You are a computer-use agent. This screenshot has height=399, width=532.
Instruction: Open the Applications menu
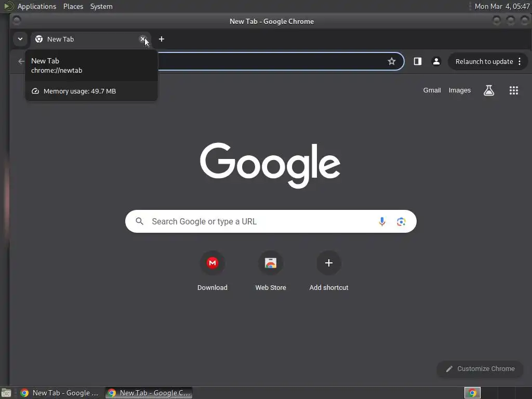pyautogui.click(x=37, y=6)
